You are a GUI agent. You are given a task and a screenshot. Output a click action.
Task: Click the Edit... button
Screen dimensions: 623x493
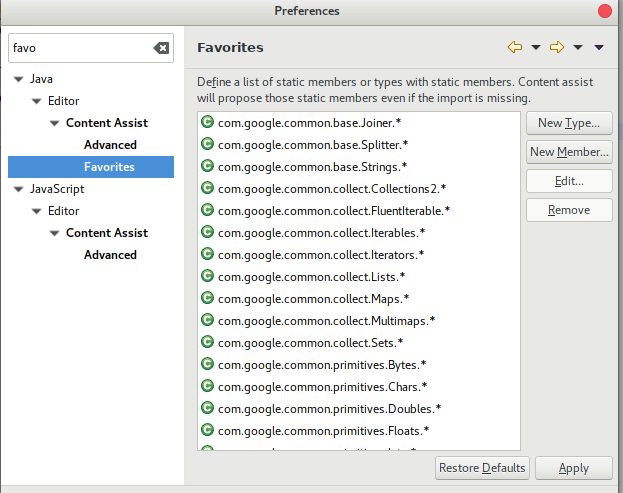(569, 181)
